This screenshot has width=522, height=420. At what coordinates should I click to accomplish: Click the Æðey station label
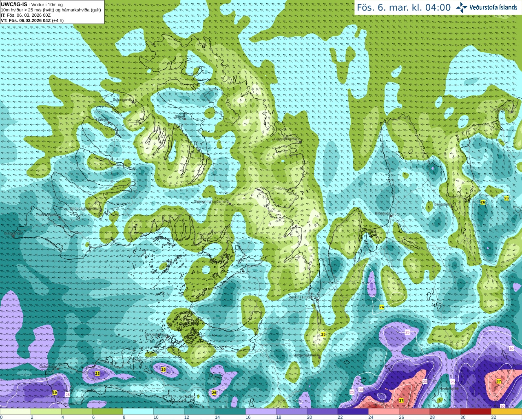click(x=179, y=117)
